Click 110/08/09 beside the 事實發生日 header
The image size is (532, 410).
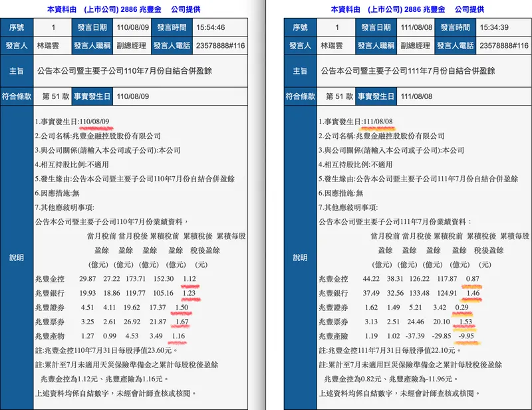[x=132, y=96]
